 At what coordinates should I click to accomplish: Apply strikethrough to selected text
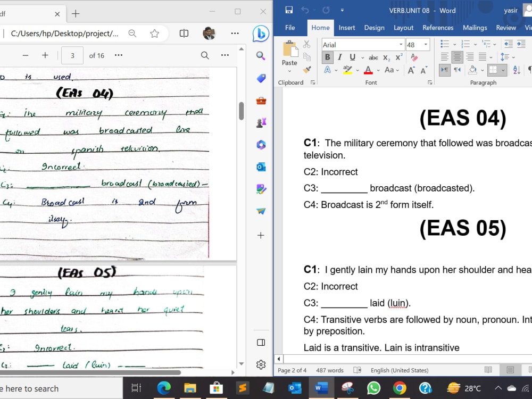click(373, 57)
